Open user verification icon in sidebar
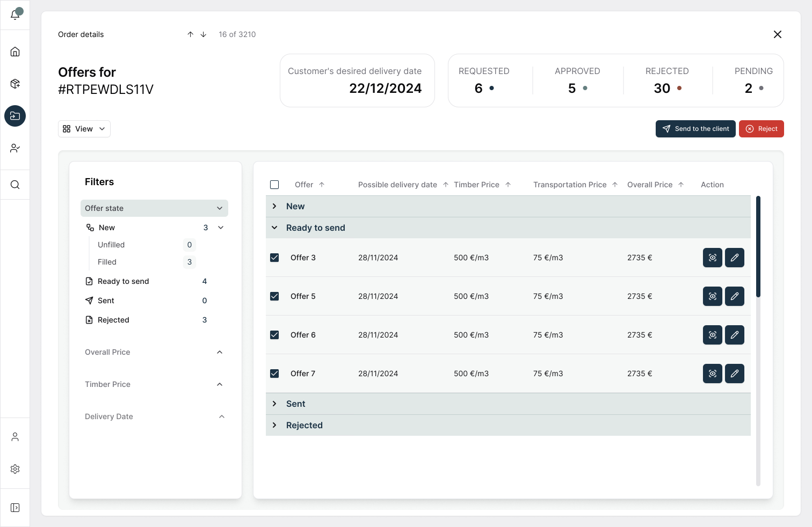 [15, 148]
